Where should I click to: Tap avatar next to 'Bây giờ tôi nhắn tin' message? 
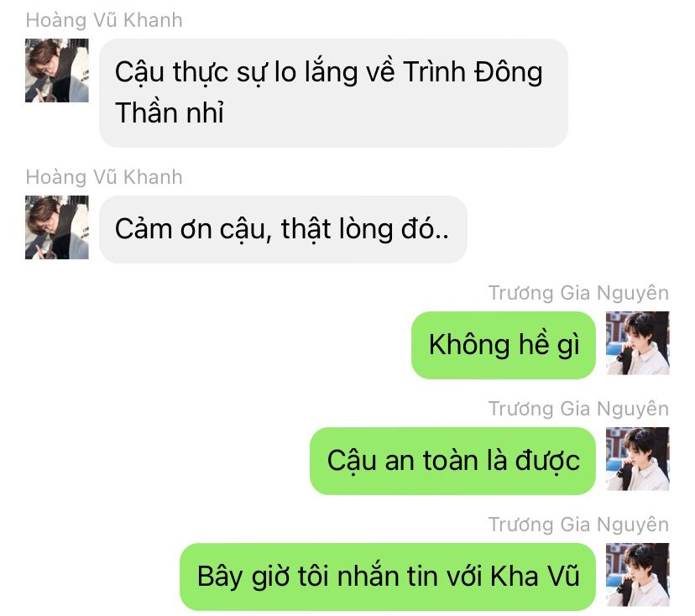638,574
